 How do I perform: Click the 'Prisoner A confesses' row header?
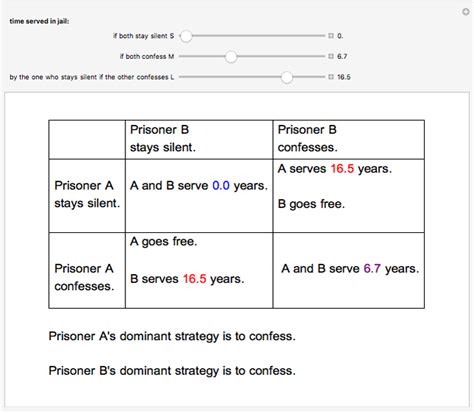[x=87, y=270]
